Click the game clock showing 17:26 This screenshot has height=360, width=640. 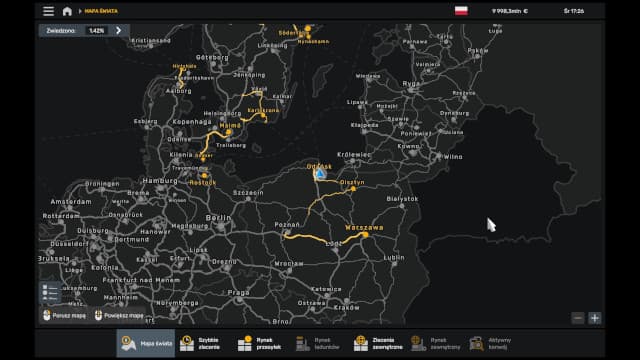tap(574, 11)
